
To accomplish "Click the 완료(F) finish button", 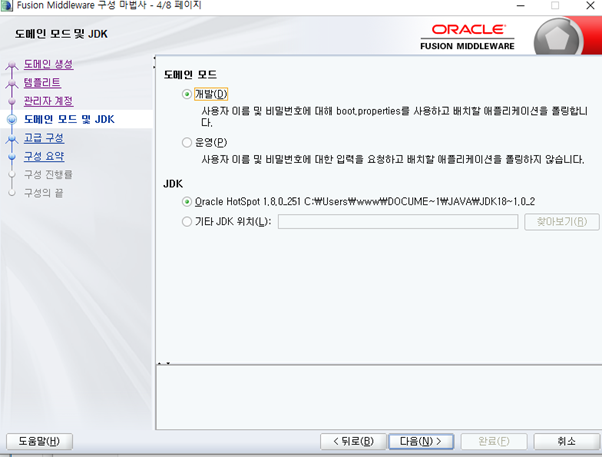I will point(494,441).
